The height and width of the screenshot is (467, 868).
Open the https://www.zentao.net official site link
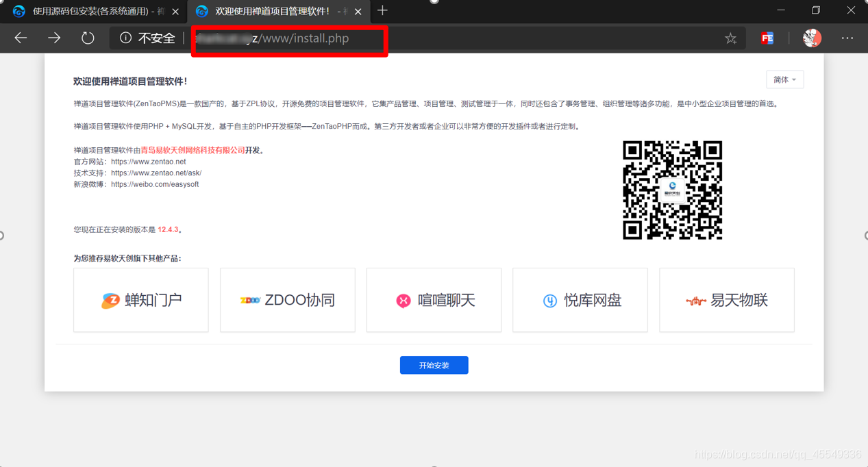[149, 162]
